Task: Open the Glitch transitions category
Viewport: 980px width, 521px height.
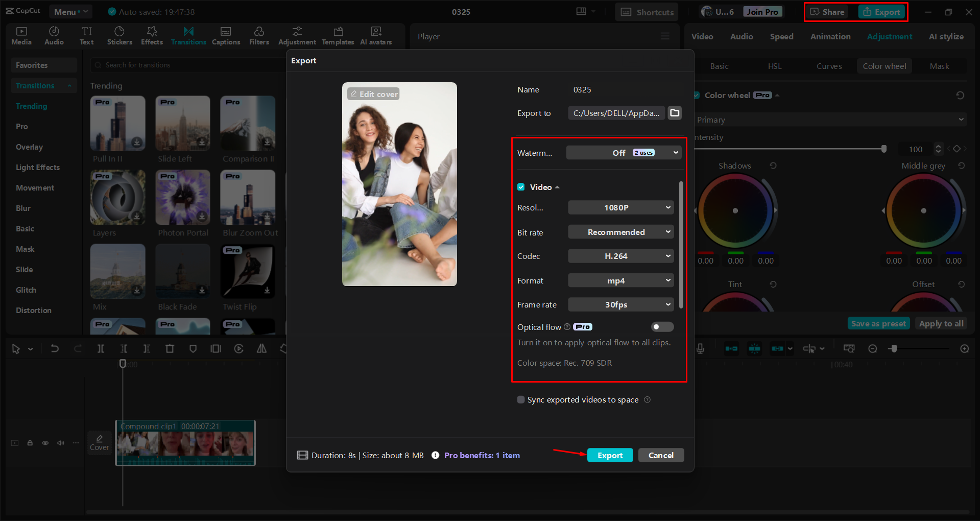Action: pos(26,290)
